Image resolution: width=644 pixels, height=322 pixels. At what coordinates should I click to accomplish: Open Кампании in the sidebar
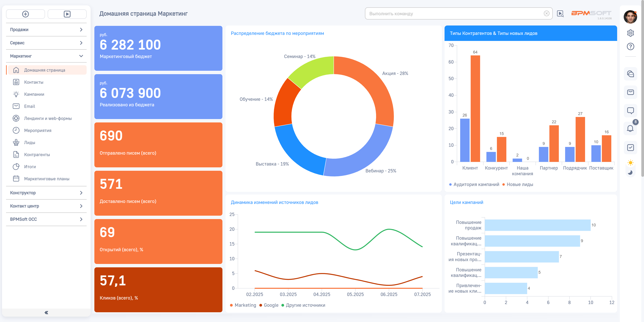click(x=34, y=94)
